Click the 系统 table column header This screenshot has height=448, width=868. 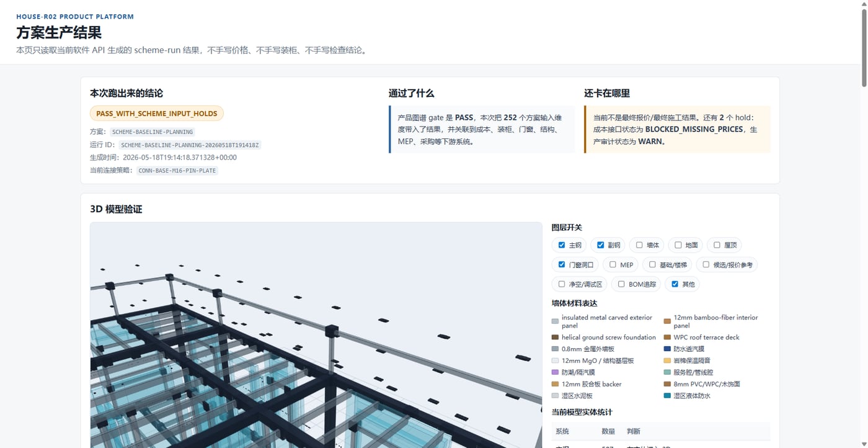click(562, 431)
